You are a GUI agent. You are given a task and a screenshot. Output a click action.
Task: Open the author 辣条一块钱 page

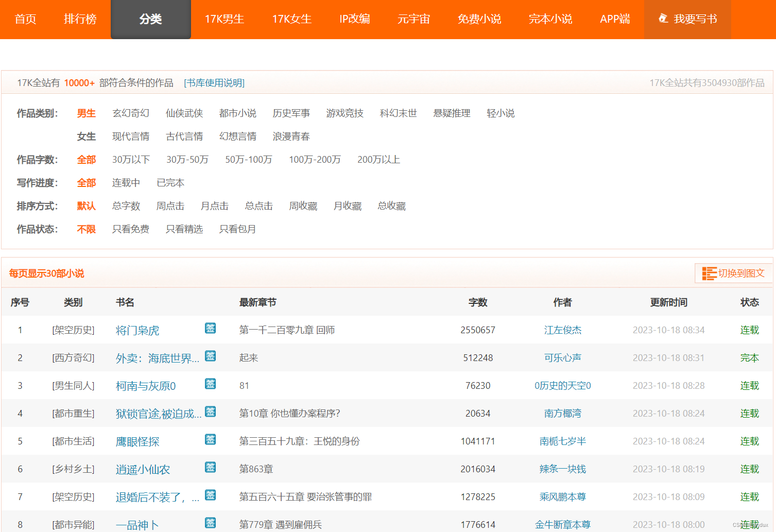(563, 469)
